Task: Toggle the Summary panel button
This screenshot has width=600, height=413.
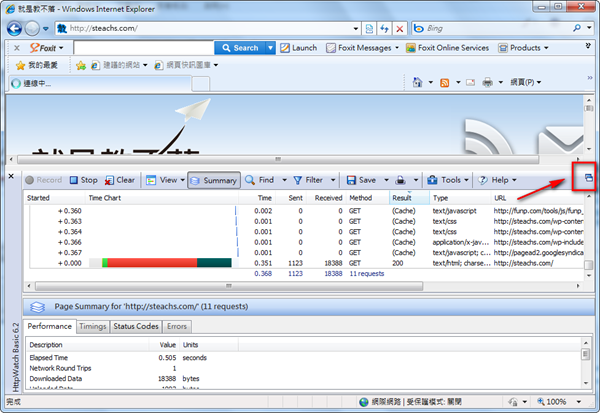Action: pos(214,180)
